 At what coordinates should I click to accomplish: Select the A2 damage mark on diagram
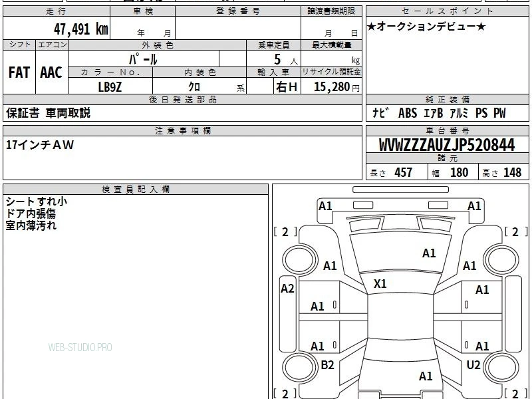[287, 289]
